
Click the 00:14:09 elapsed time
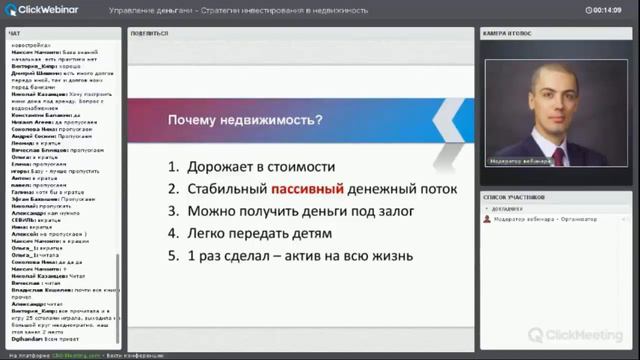pos(607,10)
